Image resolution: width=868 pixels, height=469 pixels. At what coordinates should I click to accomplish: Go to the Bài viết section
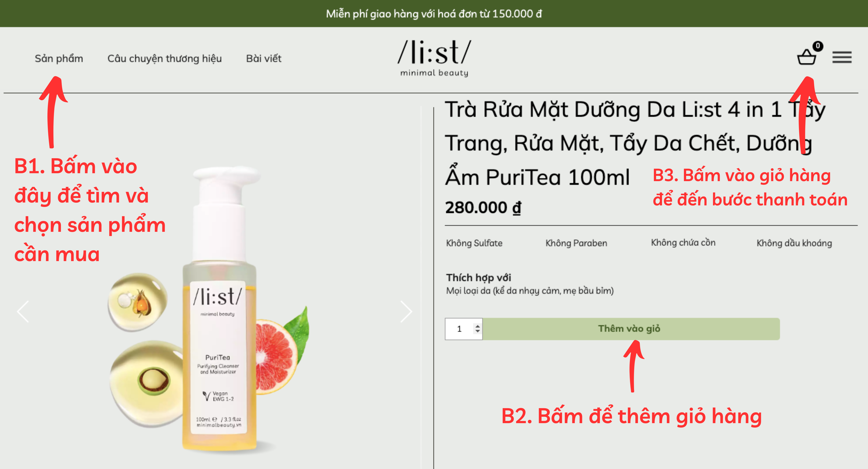(263, 59)
